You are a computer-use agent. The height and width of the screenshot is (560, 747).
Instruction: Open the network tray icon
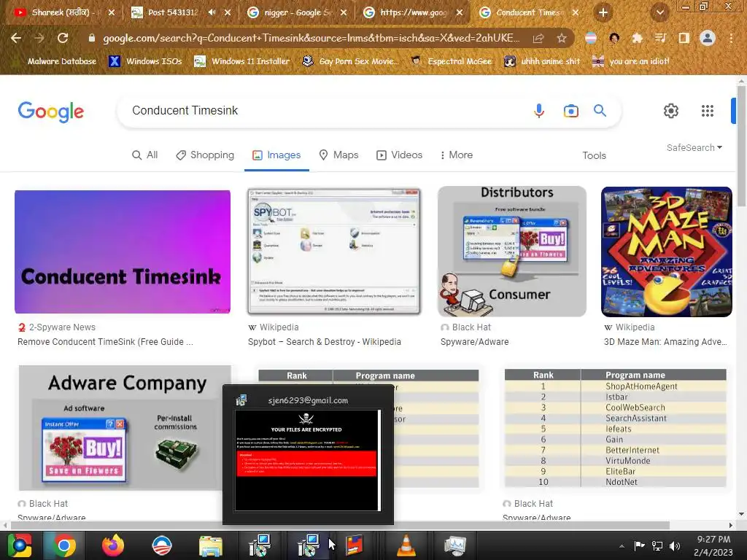tap(657, 545)
